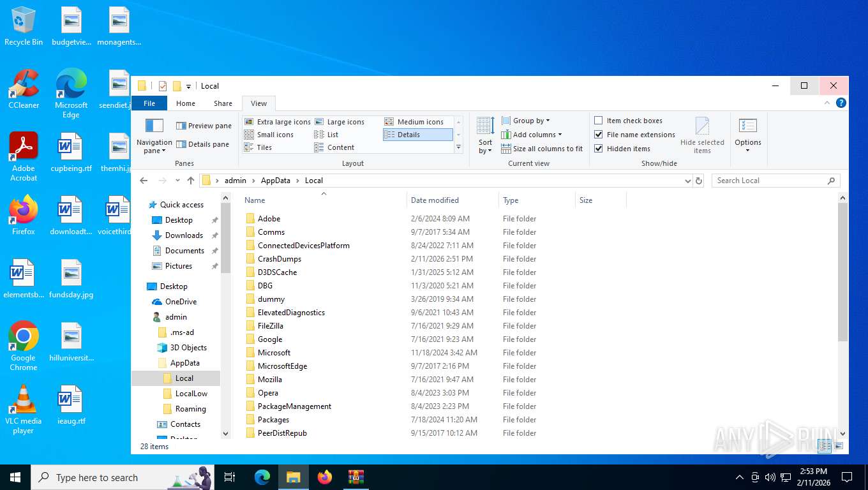This screenshot has height=490, width=868.
Task: Select the Quick access tree item
Action: click(x=181, y=205)
